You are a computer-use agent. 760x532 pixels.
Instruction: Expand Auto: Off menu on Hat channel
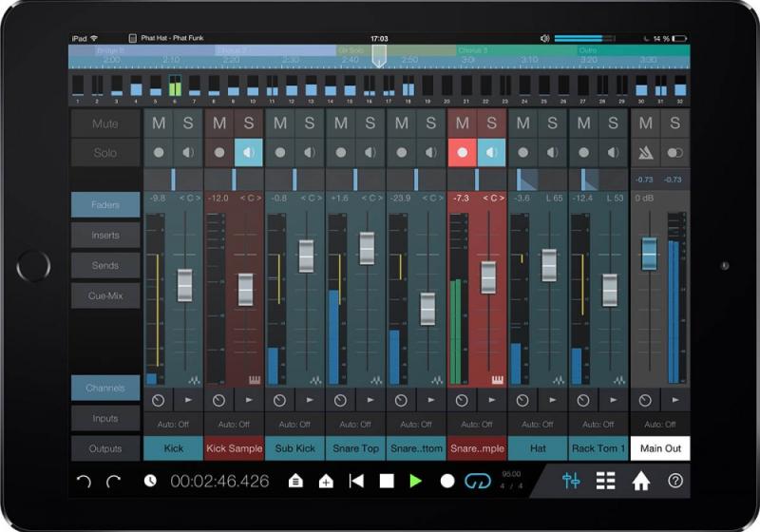point(538,424)
